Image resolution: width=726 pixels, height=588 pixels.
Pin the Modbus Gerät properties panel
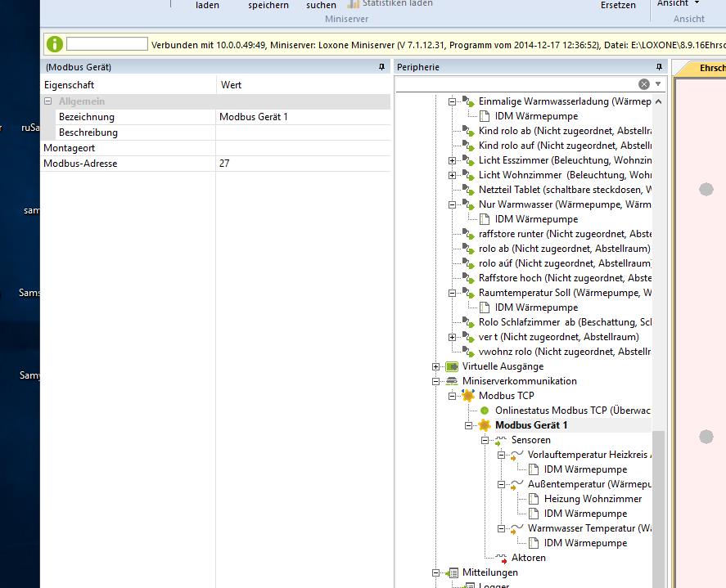point(381,67)
